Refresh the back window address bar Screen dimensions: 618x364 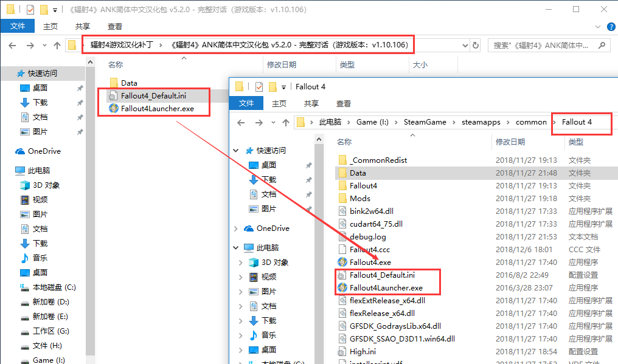point(476,46)
